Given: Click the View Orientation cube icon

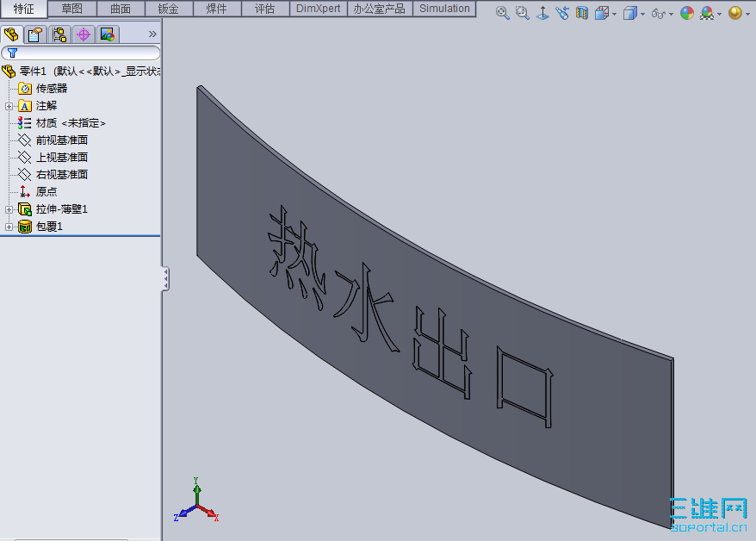Looking at the screenshot, I should pos(602,13).
